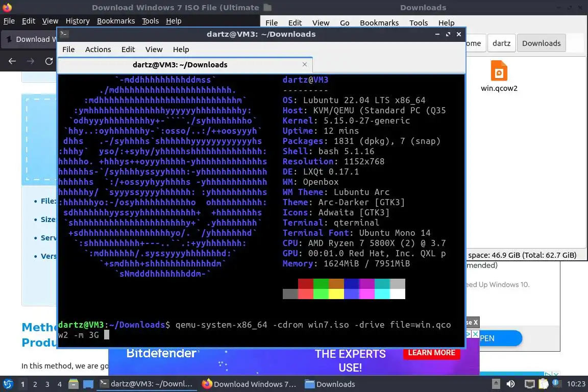The height and width of the screenshot is (392, 588).
Task: Open file manager View menu
Action: click(321, 23)
